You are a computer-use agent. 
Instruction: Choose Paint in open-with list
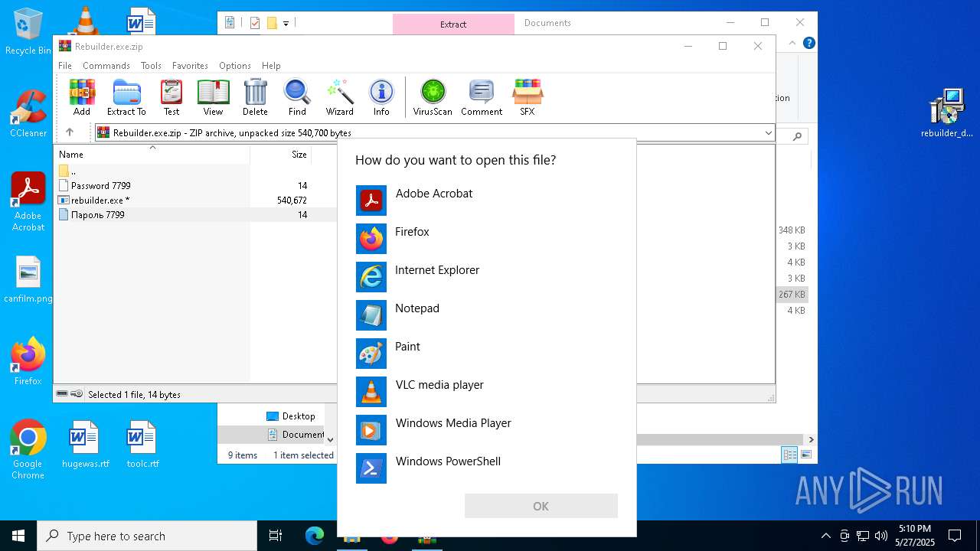click(487, 354)
